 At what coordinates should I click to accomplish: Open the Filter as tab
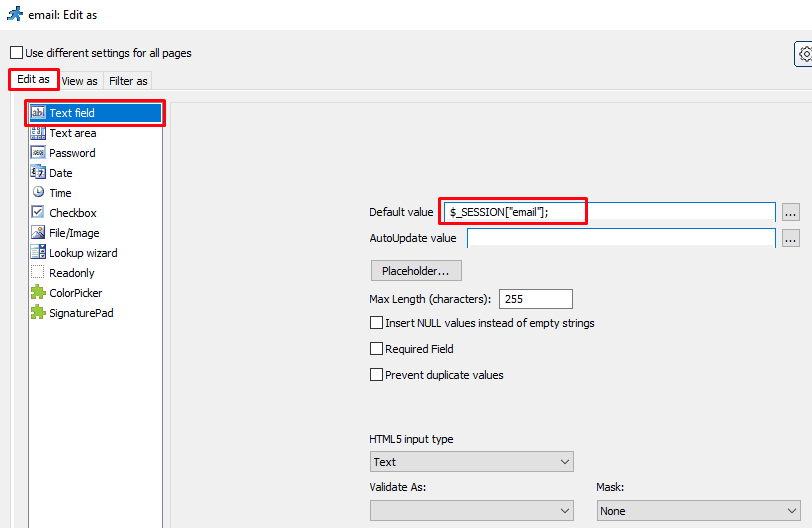coord(128,81)
